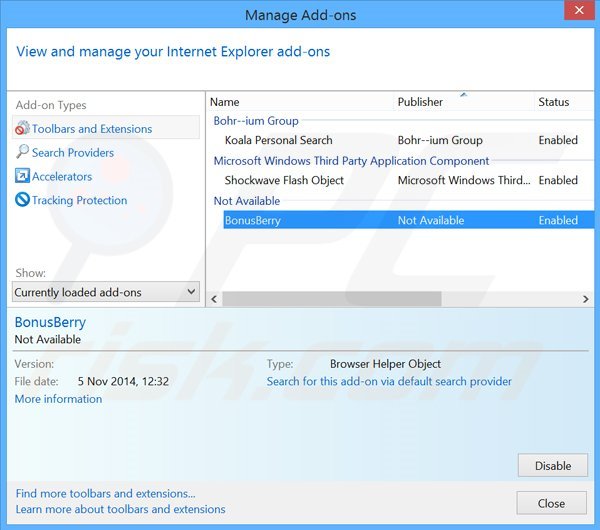The width and height of the screenshot is (600, 530).
Task: Click the horizontal scrollbar thumb
Action: [332, 299]
